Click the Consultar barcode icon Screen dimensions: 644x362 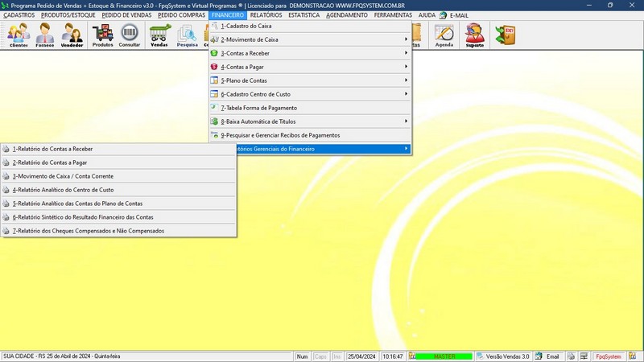pos(130,35)
